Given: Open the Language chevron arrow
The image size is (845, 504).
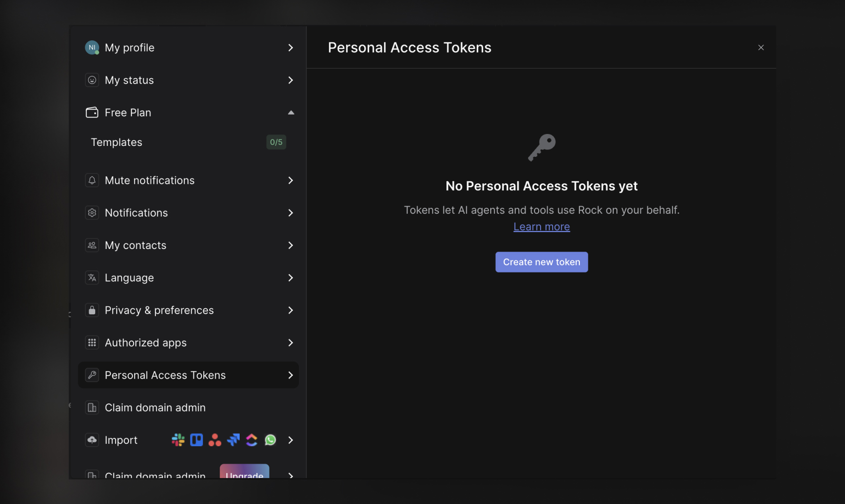Looking at the screenshot, I should pos(291,278).
